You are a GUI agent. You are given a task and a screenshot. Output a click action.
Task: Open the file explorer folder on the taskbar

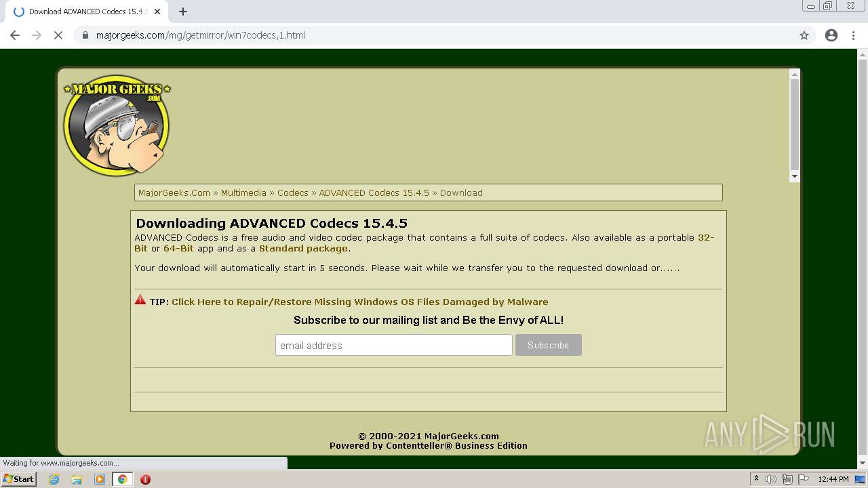77,479
